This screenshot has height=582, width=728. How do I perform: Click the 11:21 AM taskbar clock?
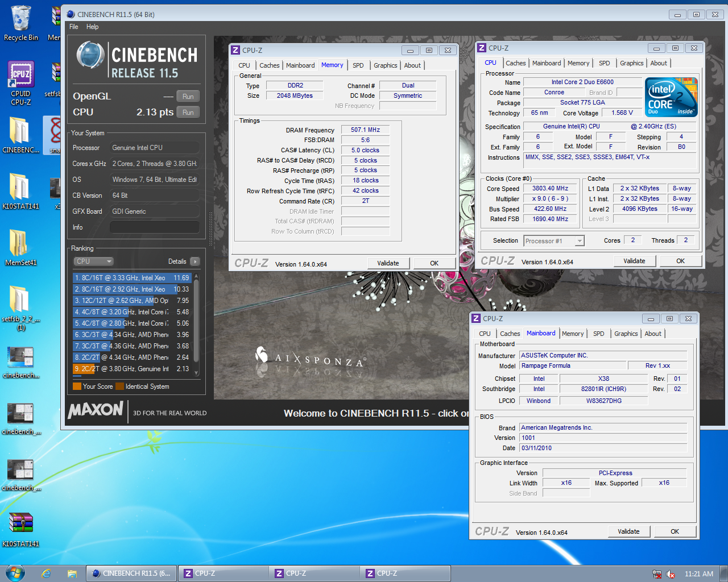699,574
